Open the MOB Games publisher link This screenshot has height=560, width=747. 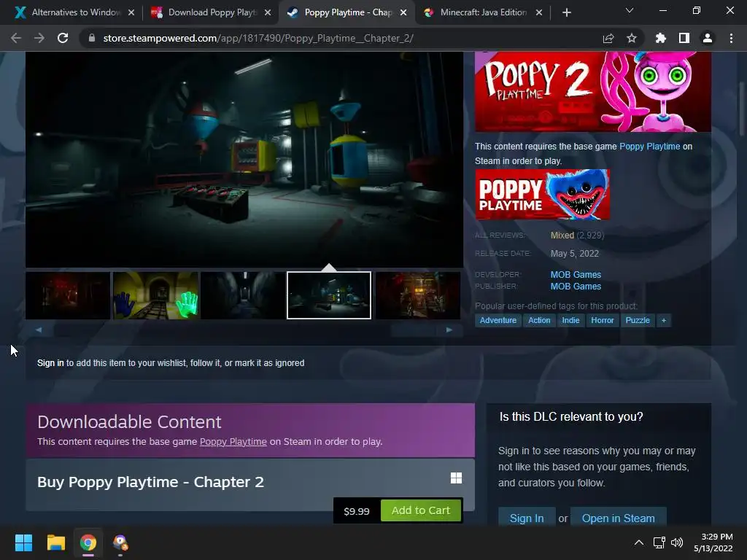tap(576, 287)
